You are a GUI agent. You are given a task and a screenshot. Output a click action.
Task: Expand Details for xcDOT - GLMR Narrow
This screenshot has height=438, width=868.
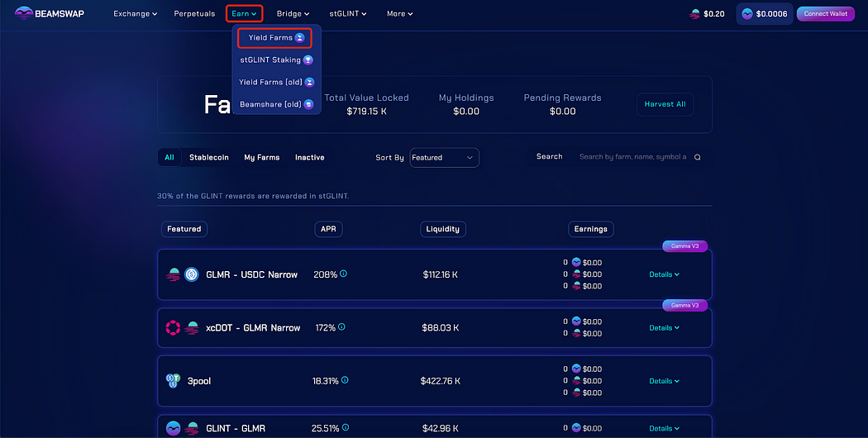[x=665, y=328]
